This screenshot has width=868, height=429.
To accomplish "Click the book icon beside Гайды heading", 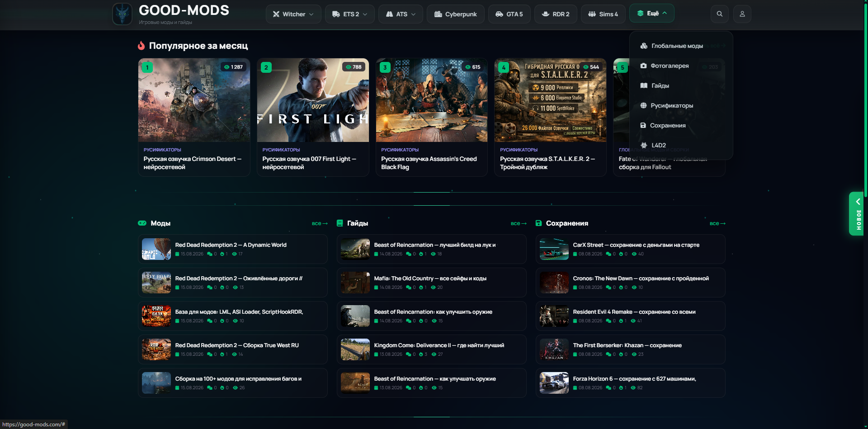I will 340,223.
